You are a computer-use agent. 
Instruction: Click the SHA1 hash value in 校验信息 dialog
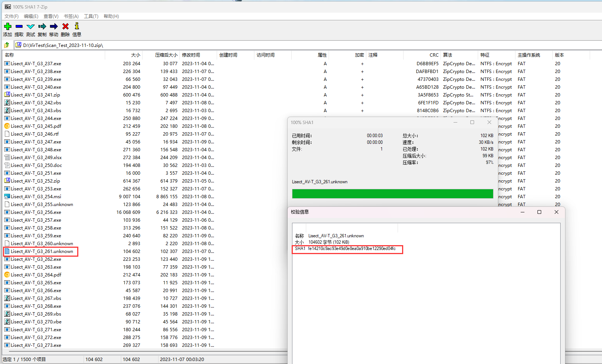tap(351, 249)
